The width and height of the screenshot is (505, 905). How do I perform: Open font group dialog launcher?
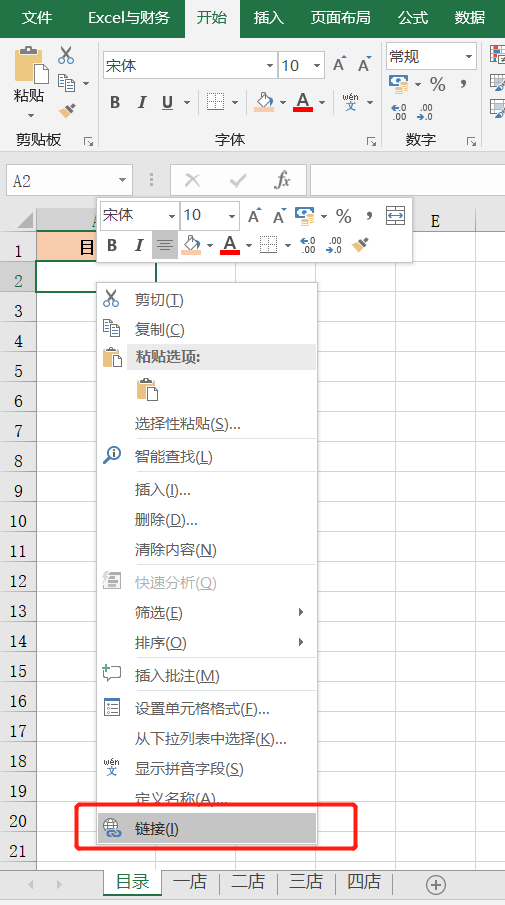click(x=371, y=141)
